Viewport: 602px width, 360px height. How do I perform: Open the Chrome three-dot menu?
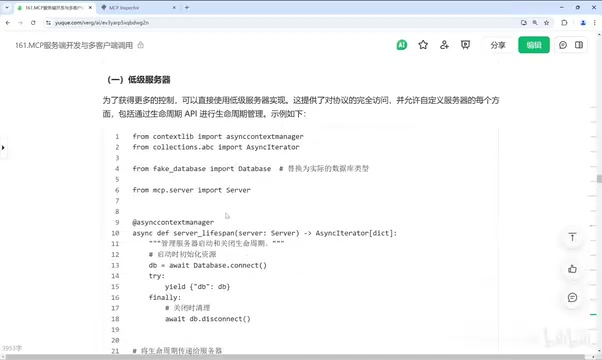595,23
